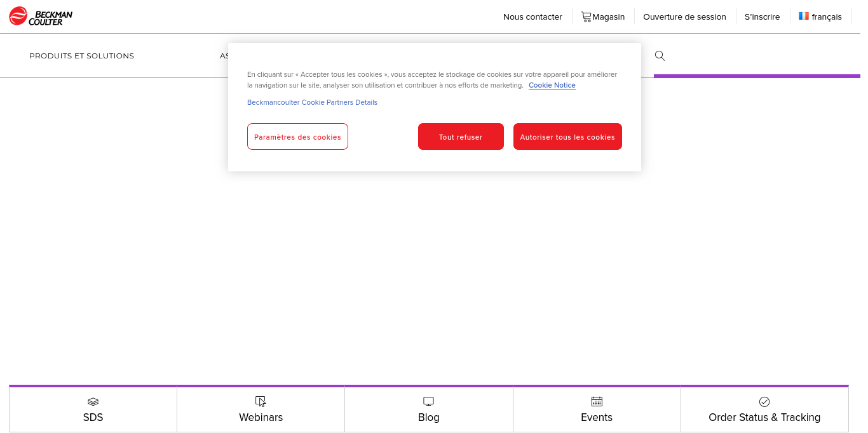Click the Blog monitor icon
Screen dimensions: 868x433
(x=428, y=401)
